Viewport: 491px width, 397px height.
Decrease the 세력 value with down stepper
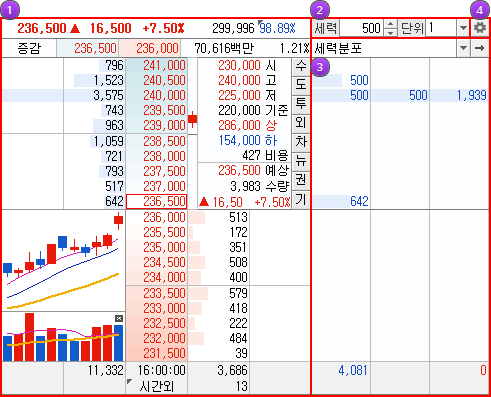(x=390, y=32)
